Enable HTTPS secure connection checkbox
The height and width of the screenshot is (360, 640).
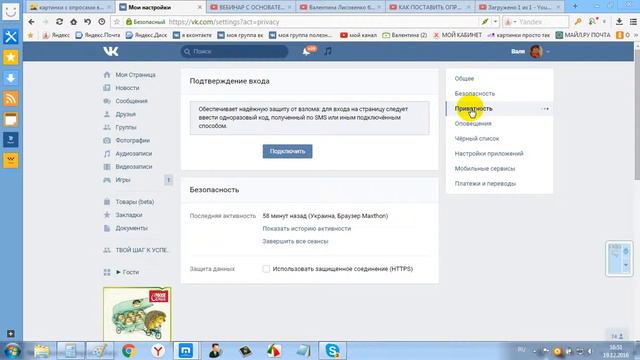pyautogui.click(x=266, y=269)
